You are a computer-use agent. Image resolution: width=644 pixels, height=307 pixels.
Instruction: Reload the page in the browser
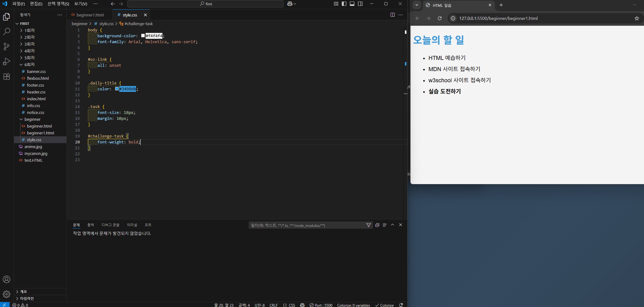[440, 18]
